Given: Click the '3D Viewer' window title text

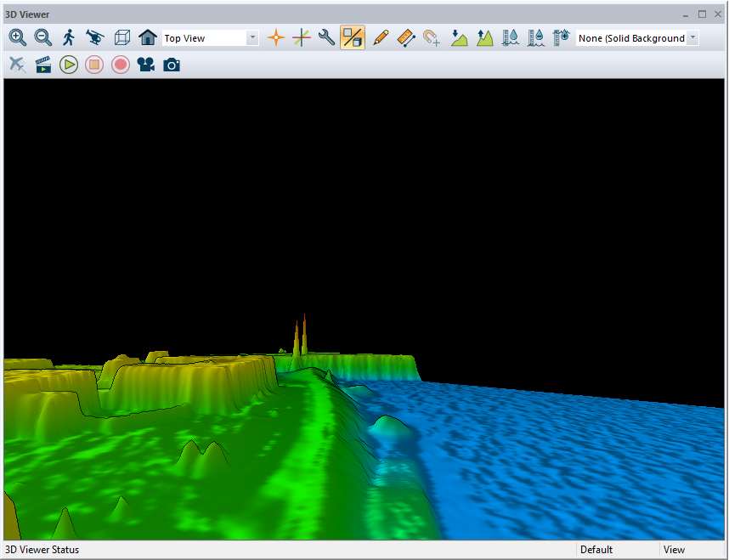Looking at the screenshot, I should coord(27,14).
